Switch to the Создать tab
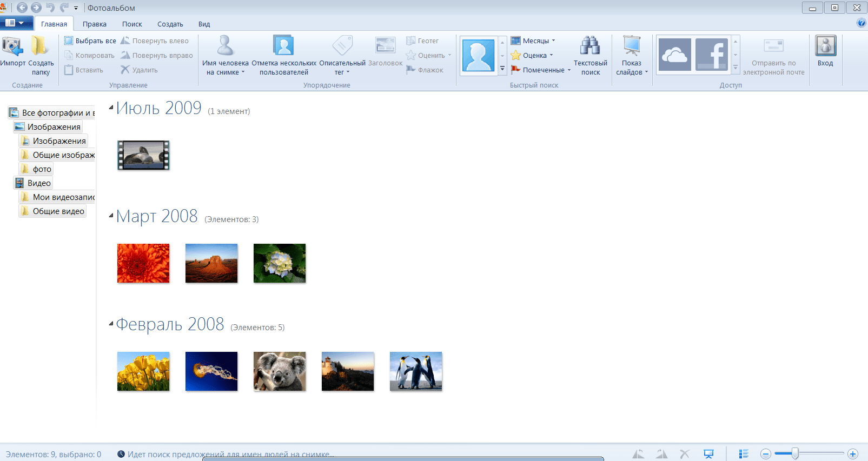Image resolution: width=868 pixels, height=461 pixels. (170, 24)
